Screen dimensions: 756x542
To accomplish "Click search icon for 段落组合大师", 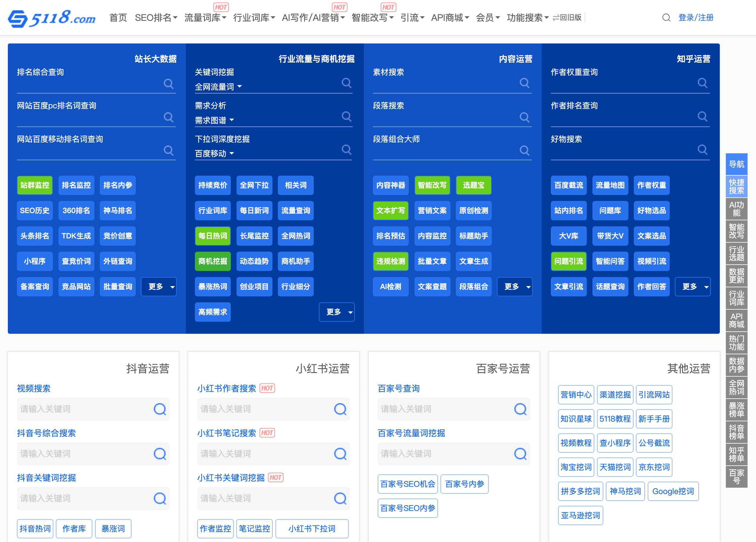I will tap(525, 150).
